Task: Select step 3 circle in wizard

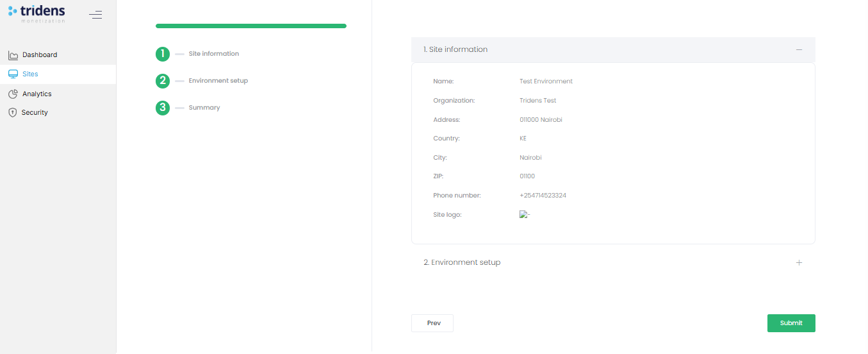Action: 163,108
